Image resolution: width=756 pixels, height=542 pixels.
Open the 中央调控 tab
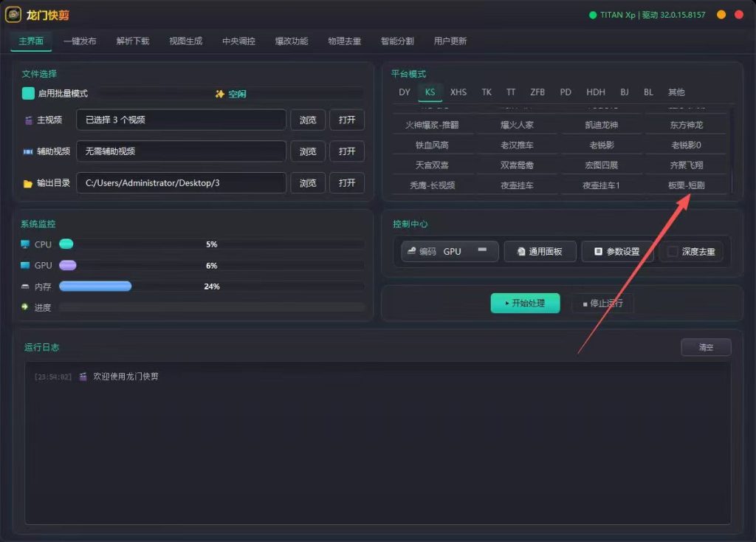pyautogui.click(x=238, y=41)
